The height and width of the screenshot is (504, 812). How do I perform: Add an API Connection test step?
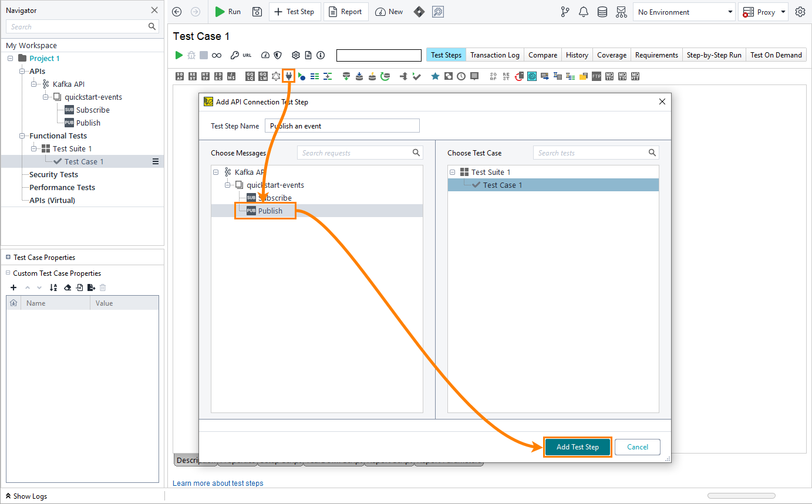coord(288,76)
